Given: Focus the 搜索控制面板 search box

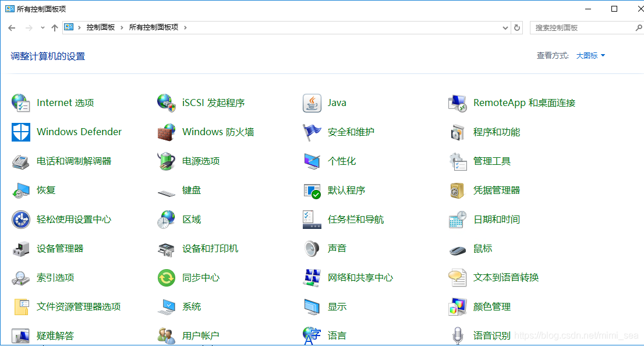Looking at the screenshot, I should [583, 27].
